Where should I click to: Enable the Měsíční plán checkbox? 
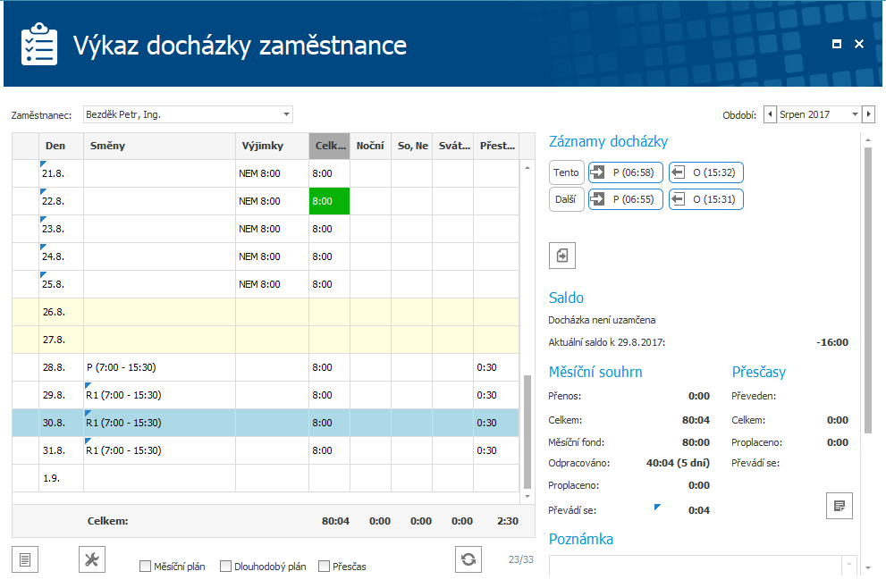[x=145, y=566]
